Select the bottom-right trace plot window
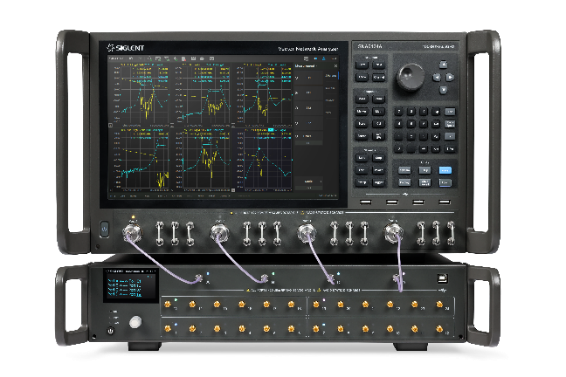Viewport: 566px width, 377px height. click(x=265, y=159)
